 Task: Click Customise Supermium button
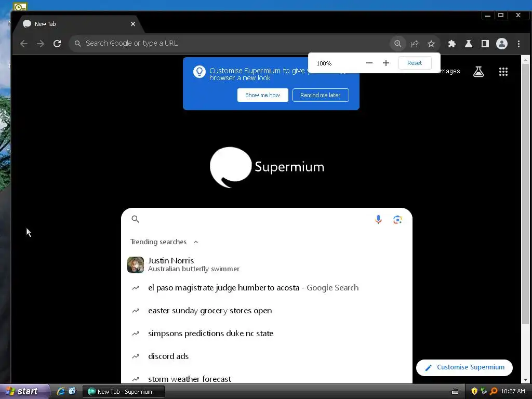coord(464,367)
